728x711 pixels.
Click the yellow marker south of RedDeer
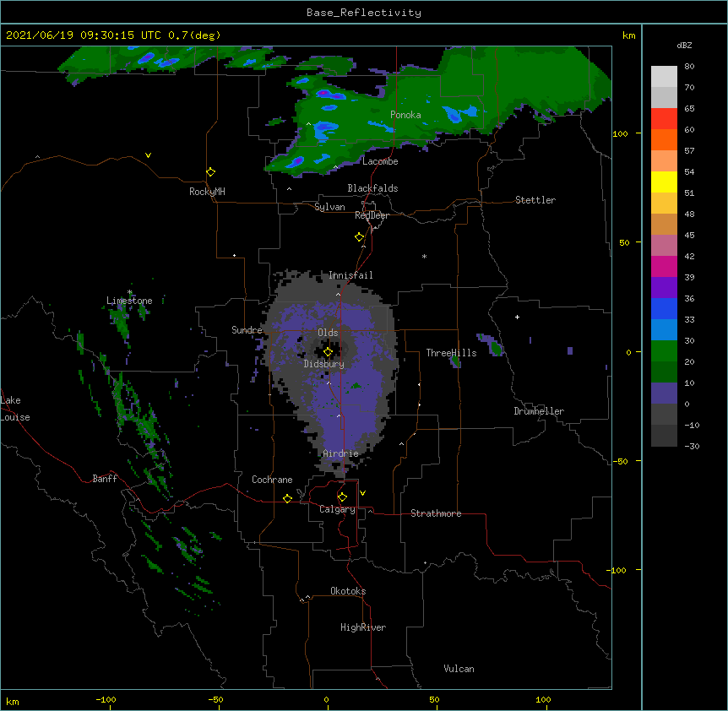tap(360, 237)
